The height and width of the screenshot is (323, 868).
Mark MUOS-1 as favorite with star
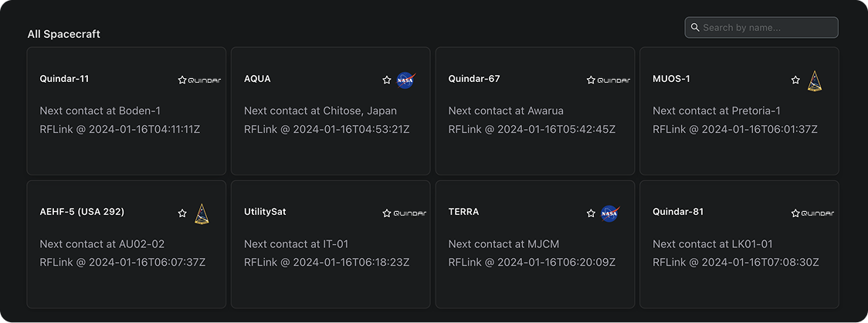(x=795, y=80)
